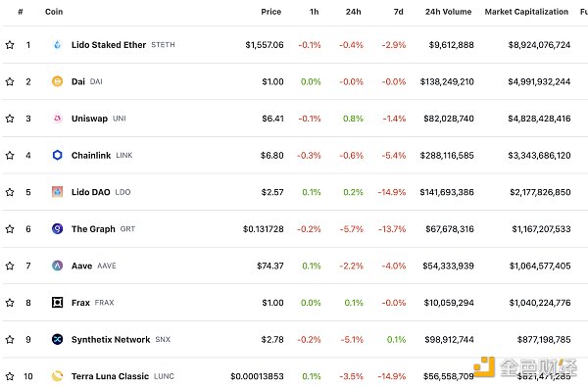This screenshot has width=588, height=388.
Task: Click the Dai coin logo
Action: point(58,81)
